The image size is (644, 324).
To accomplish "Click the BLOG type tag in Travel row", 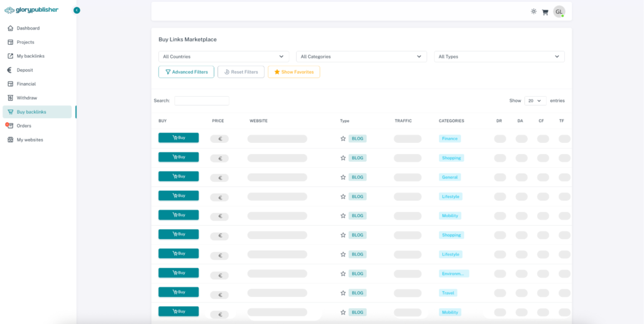I will [x=357, y=293].
